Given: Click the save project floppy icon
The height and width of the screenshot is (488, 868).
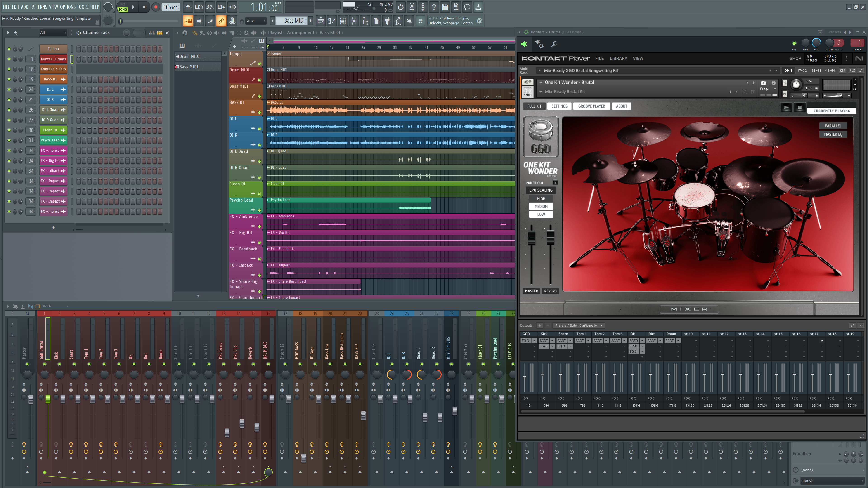Looking at the screenshot, I should tap(445, 7).
